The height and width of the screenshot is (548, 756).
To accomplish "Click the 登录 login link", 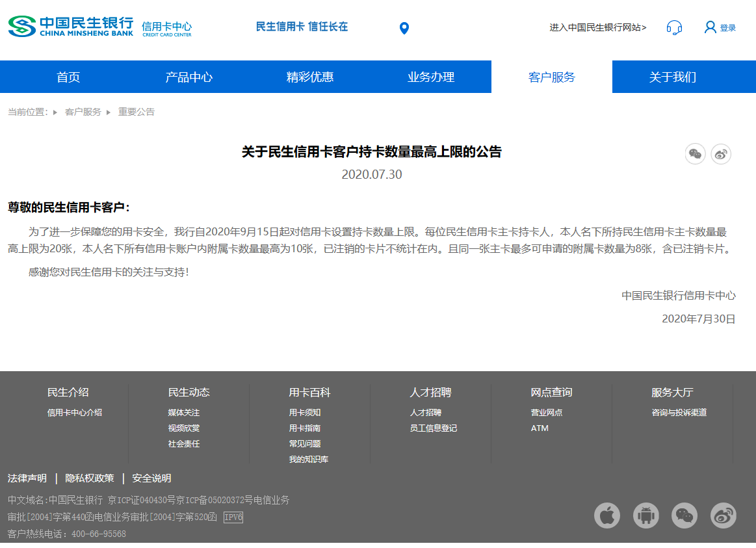I will coord(728,28).
